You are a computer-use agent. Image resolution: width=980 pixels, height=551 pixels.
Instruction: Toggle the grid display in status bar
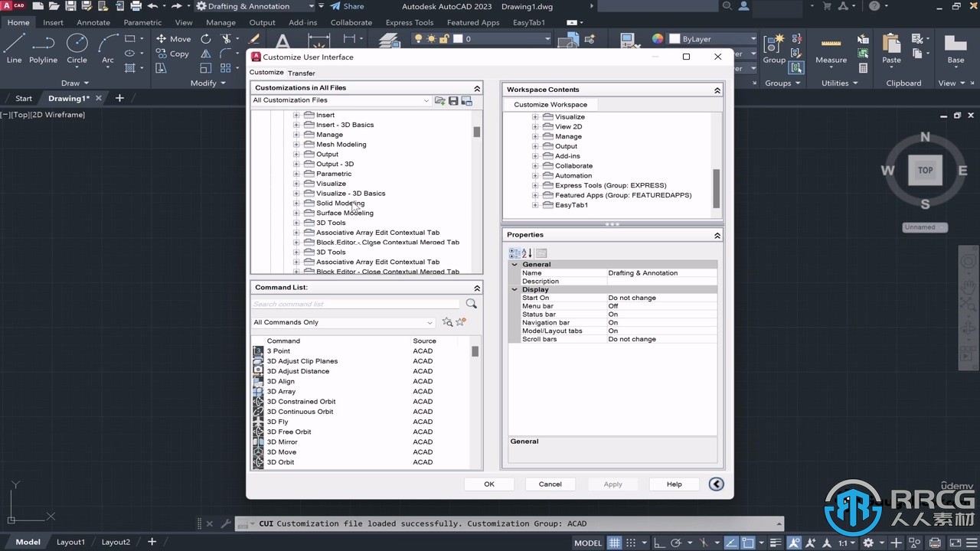[x=614, y=543]
